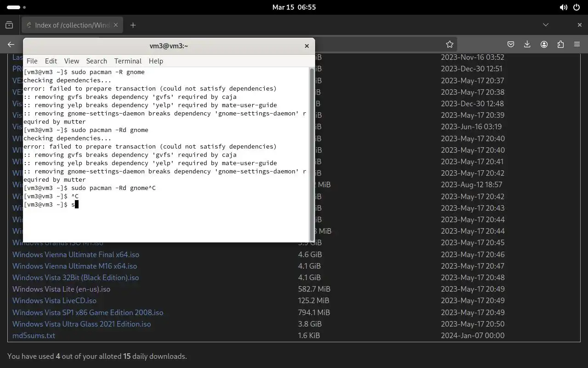Click the date 2023-Aug-12 18:57

pyautogui.click(x=472, y=184)
